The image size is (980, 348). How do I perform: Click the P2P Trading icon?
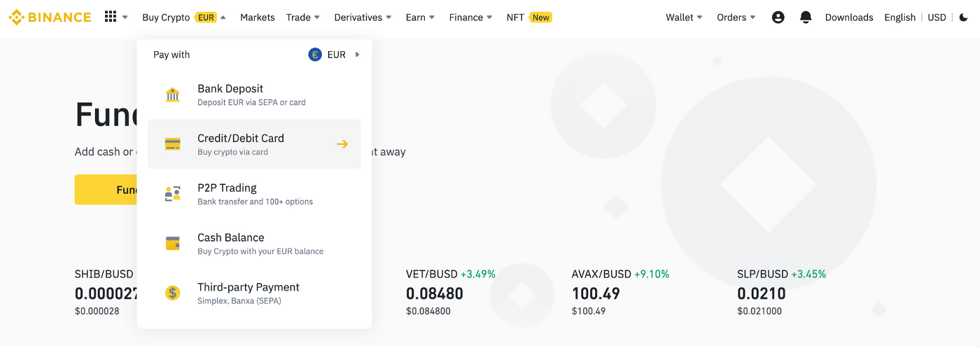(x=172, y=194)
